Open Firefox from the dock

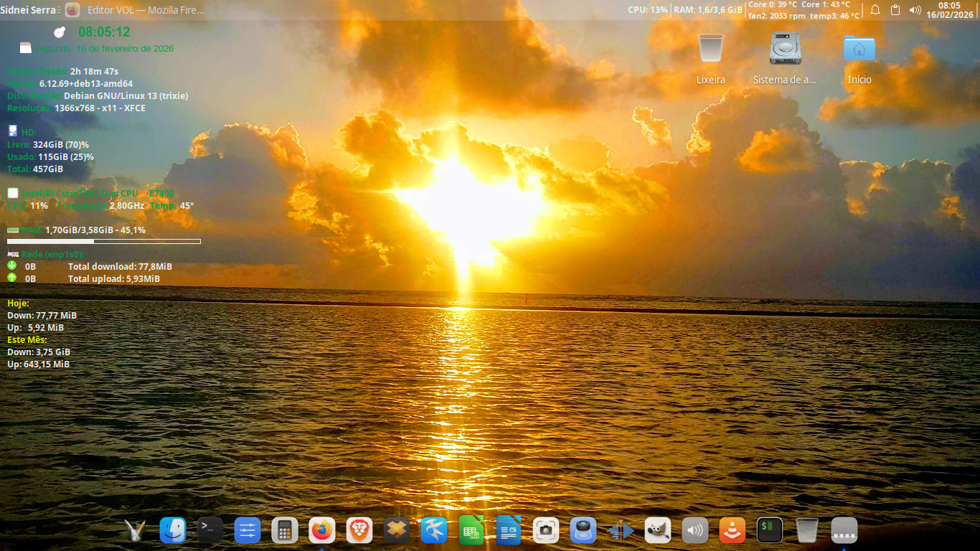coord(322,531)
